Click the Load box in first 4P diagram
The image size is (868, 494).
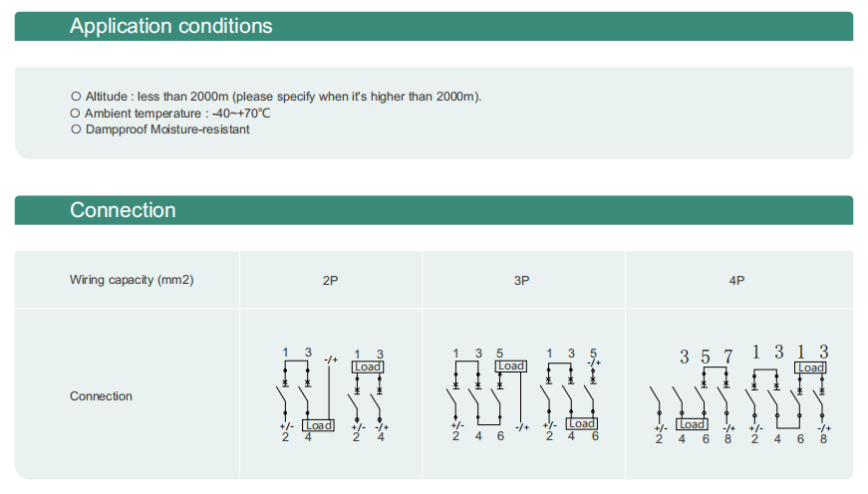[x=692, y=424]
